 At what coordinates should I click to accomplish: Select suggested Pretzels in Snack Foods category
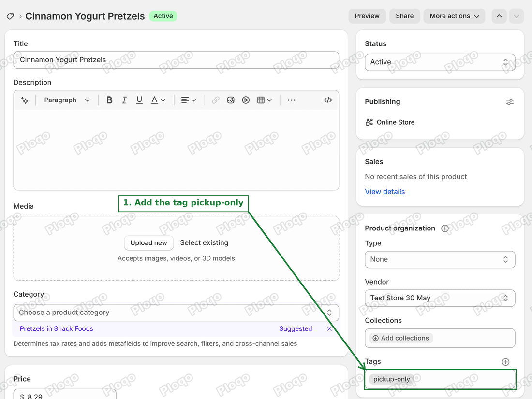[56, 328]
